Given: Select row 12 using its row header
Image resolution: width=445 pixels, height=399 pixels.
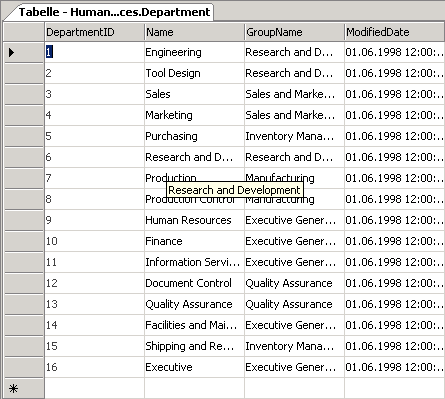Looking at the screenshot, I should [24, 283].
